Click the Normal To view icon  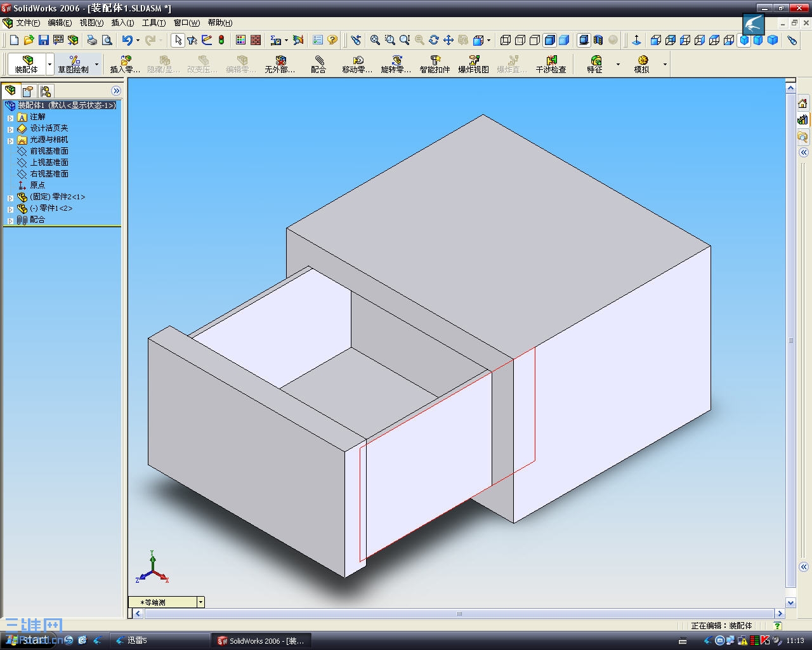[x=636, y=40]
